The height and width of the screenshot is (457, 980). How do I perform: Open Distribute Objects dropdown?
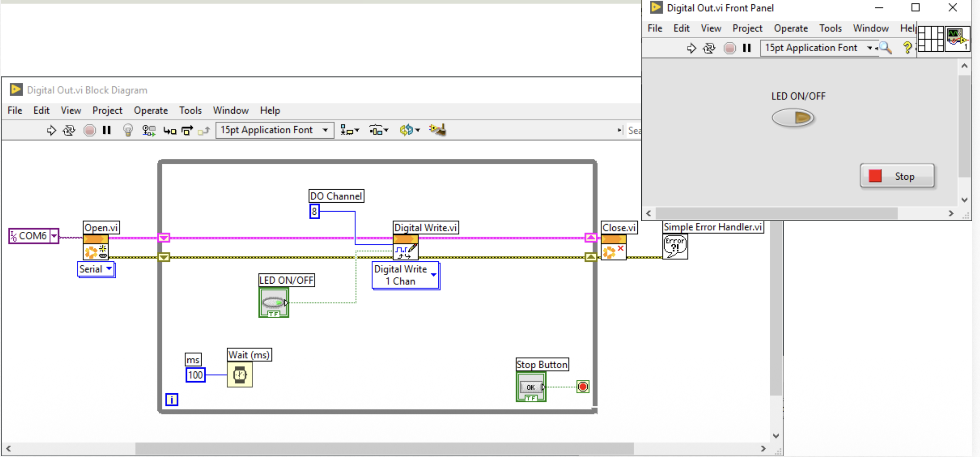tap(379, 131)
